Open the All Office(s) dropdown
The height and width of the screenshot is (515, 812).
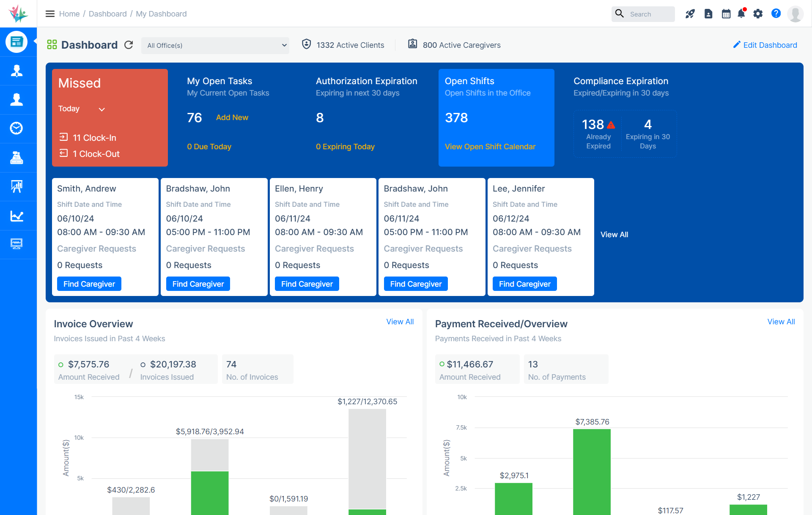pyautogui.click(x=215, y=46)
